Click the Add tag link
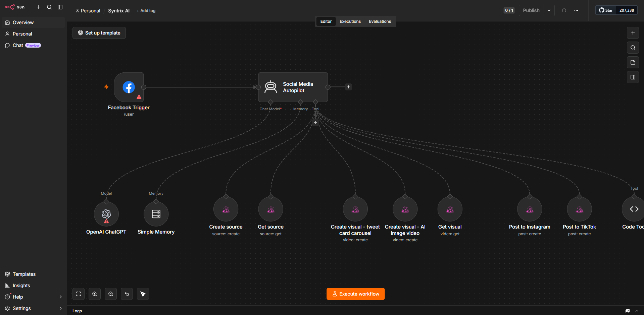This screenshot has width=644, height=315. [x=146, y=11]
